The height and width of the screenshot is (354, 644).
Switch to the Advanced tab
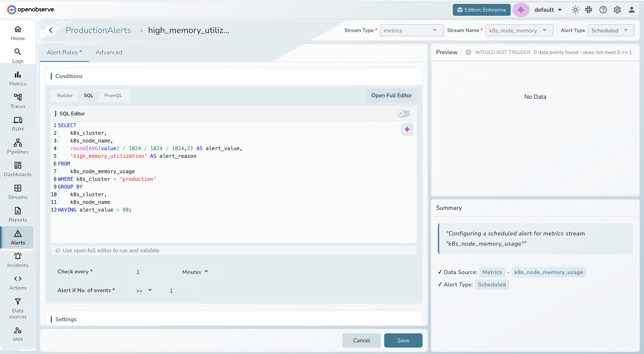[109, 52]
